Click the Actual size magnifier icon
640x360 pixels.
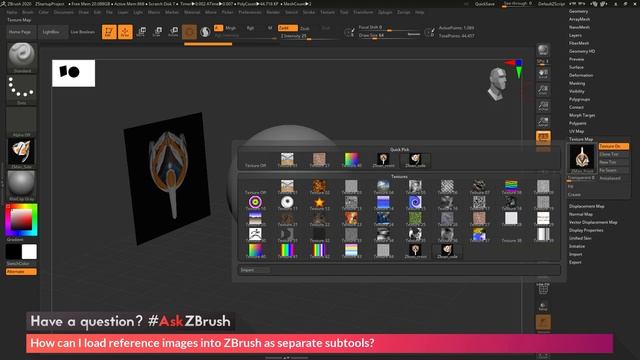click(543, 106)
